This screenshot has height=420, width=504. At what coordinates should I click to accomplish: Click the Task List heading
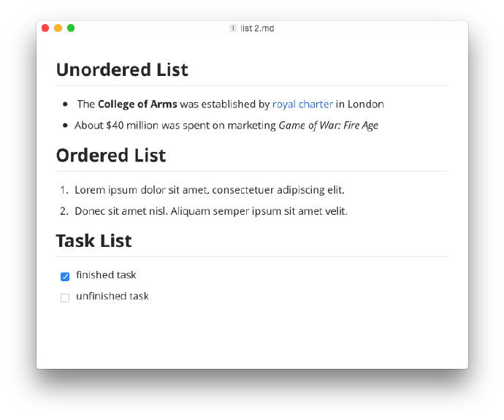[x=93, y=241]
